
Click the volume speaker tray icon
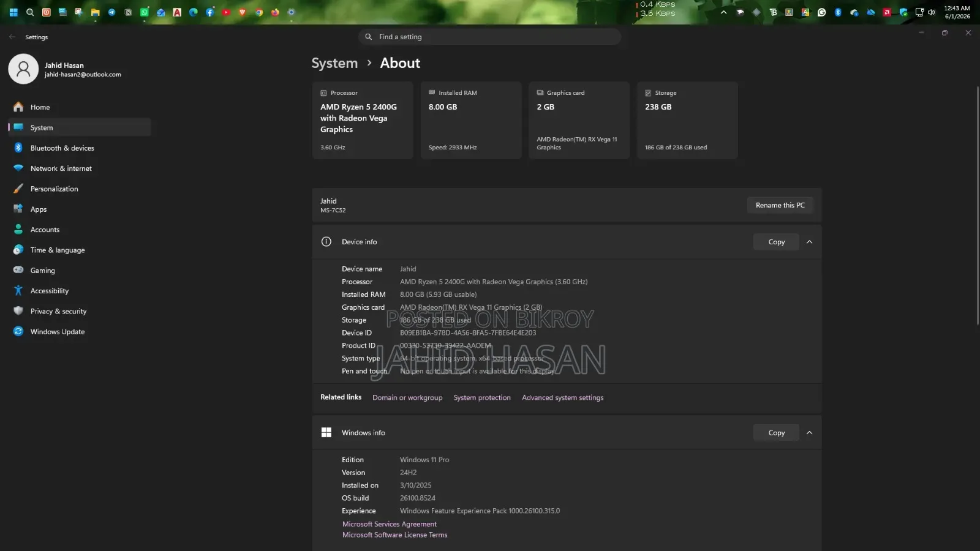click(x=932, y=12)
